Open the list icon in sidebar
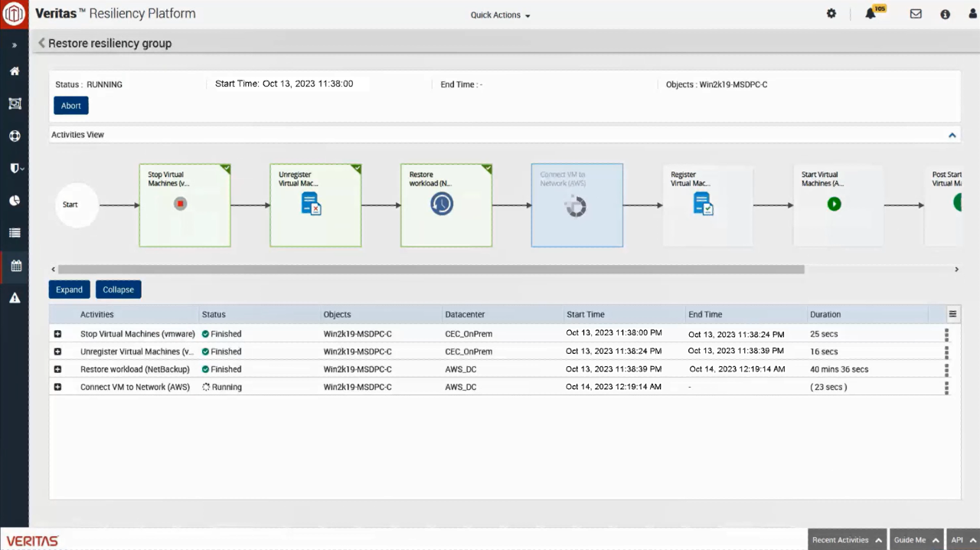This screenshot has height=550, width=980. tap(15, 233)
